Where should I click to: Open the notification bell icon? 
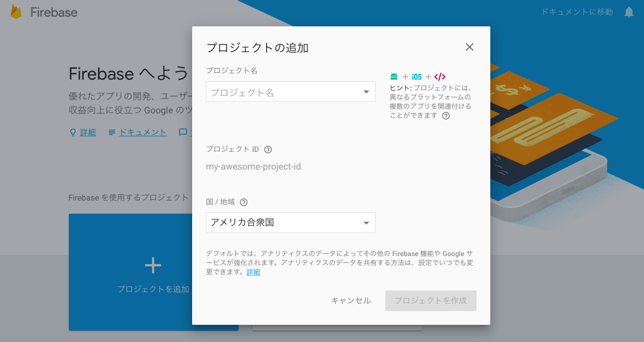pos(629,11)
